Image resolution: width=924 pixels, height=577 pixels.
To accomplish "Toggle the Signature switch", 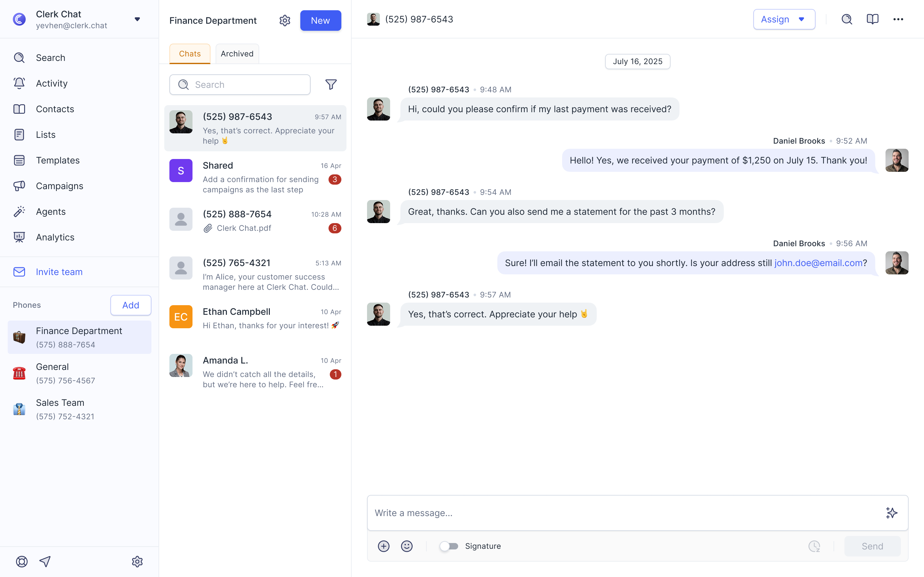I will (x=449, y=546).
